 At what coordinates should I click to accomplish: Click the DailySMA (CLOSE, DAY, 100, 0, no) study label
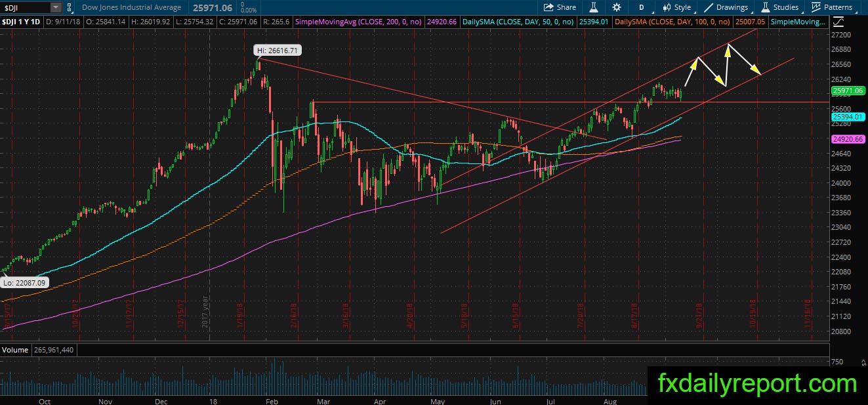pyautogui.click(x=674, y=22)
